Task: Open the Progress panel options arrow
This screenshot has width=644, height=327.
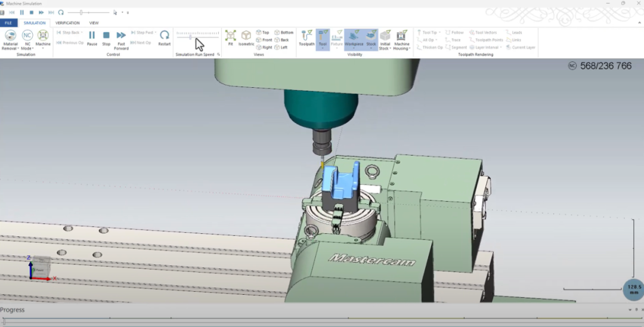Action: [x=630, y=310]
